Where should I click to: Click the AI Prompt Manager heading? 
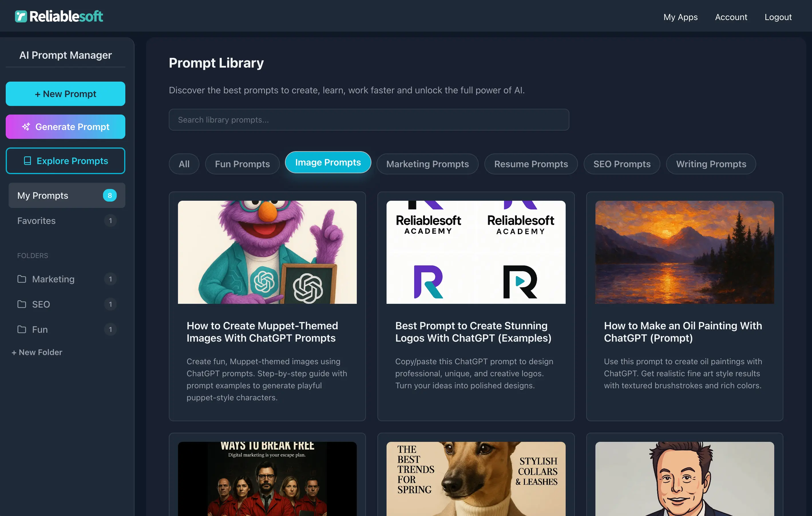pos(66,55)
